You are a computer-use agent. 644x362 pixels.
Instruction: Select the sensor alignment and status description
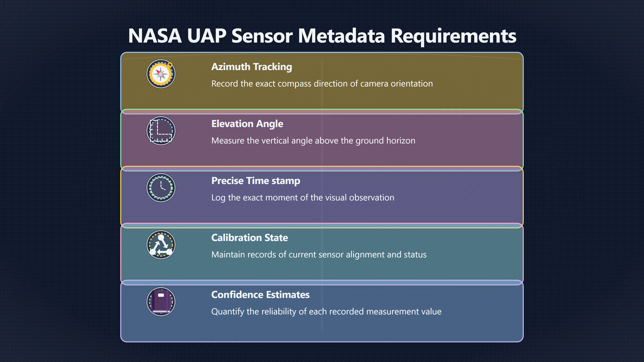pyautogui.click(x=319, y=255)
